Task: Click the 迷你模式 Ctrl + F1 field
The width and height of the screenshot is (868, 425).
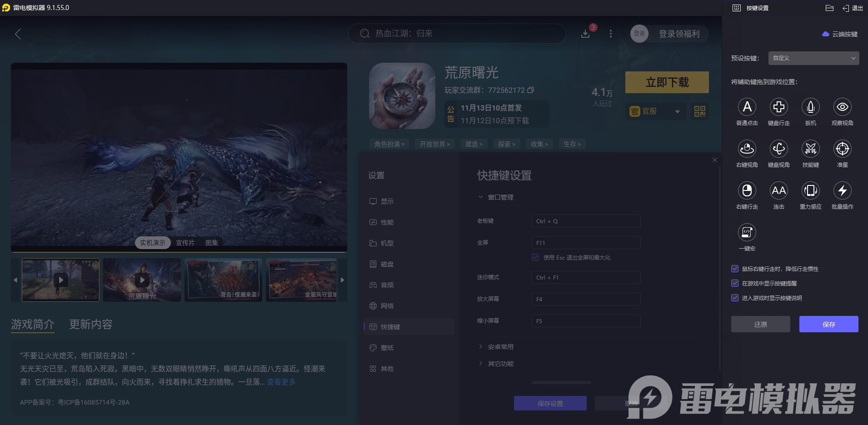Action: coord(586,277)
